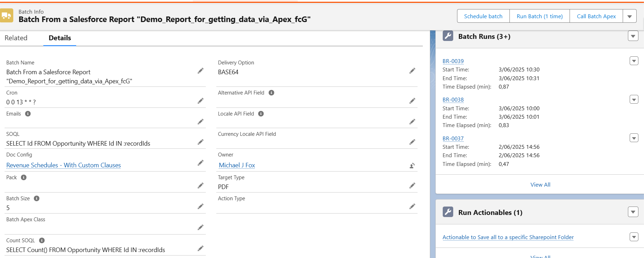
Task: Click the SOQL value SELECT Id FROM Opportunity
Action: point(78,144)
